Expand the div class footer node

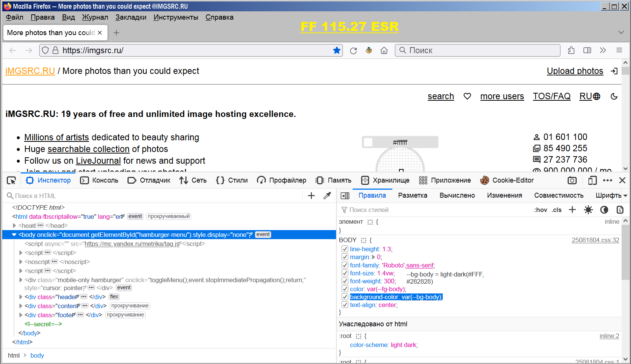pyautogui.click(x=21, y=315)
